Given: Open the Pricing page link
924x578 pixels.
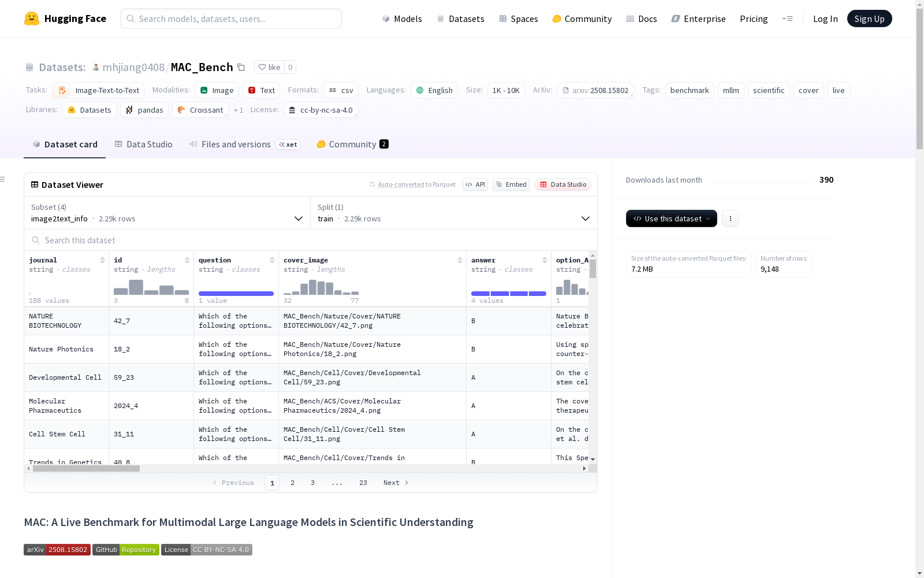Looking at the screenshot, I should pos(754,18).
